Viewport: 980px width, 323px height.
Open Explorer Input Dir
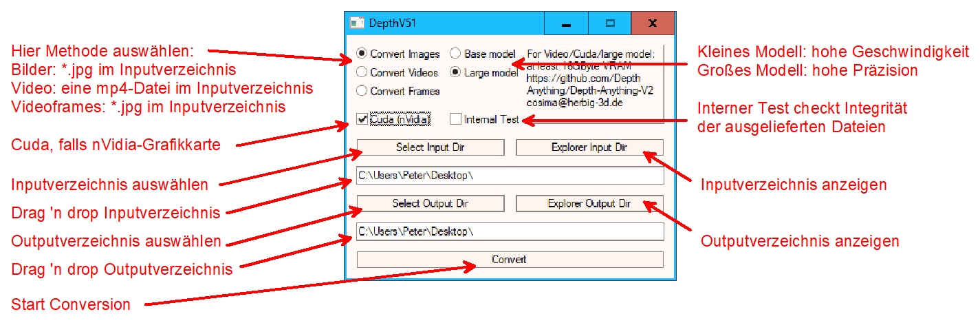589,147
